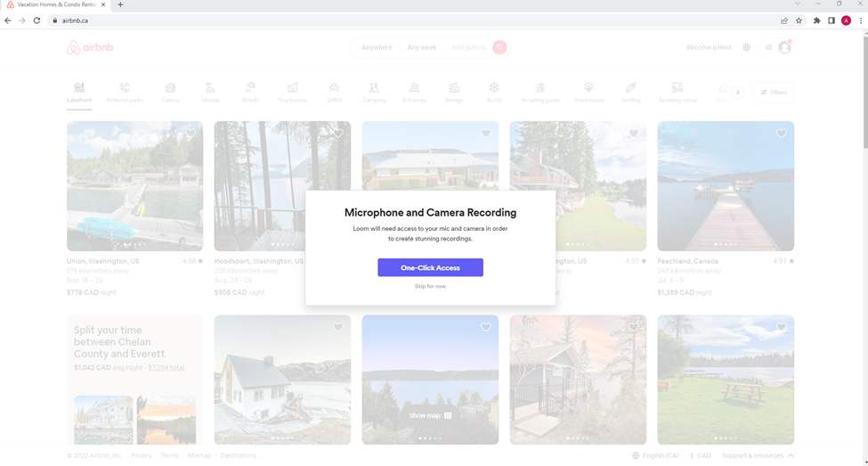Change the English (CA) language setting
Viewport: 868px width, 466px height.
coord(655,455)
